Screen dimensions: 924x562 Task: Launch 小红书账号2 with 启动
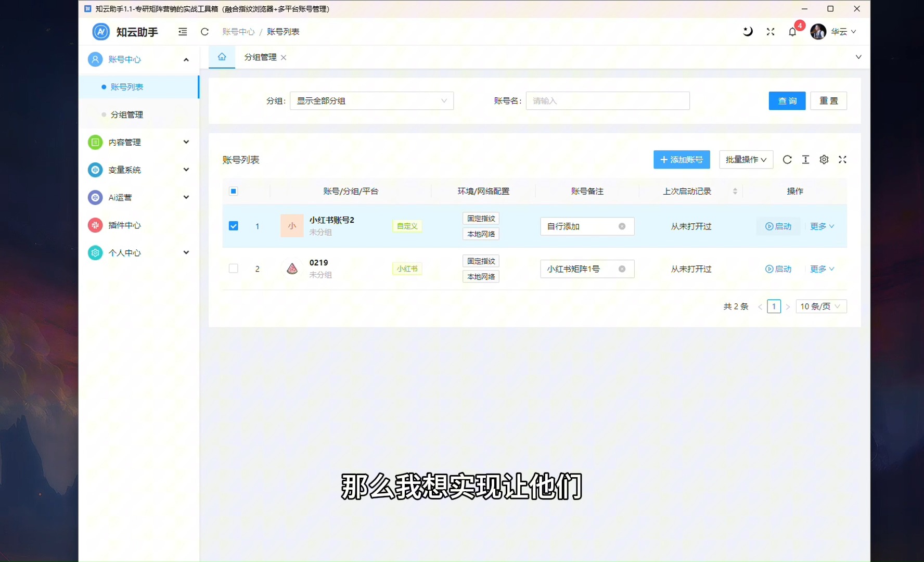pyautogui.click(x=778, y=226)
